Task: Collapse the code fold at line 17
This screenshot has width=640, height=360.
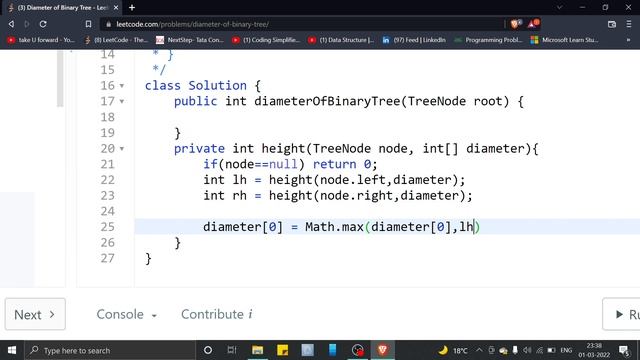Action: pos(122,101)
